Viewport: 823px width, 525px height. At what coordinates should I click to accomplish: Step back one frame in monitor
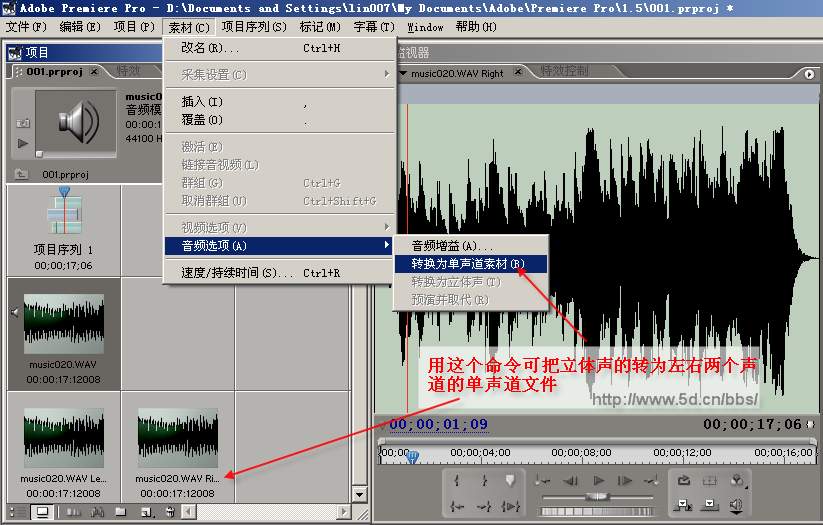pyautogui.click(x=571, y=480)
